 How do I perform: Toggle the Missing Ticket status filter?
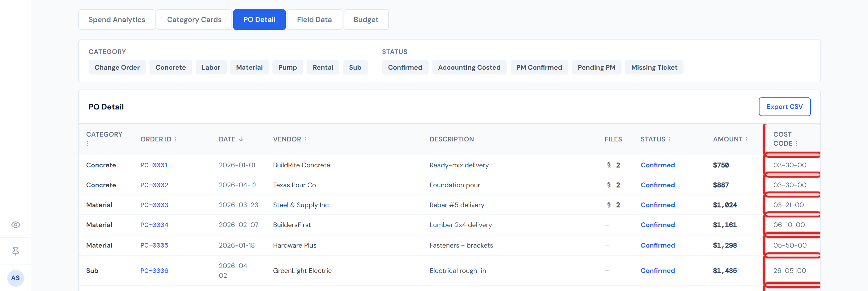point(654,67)
